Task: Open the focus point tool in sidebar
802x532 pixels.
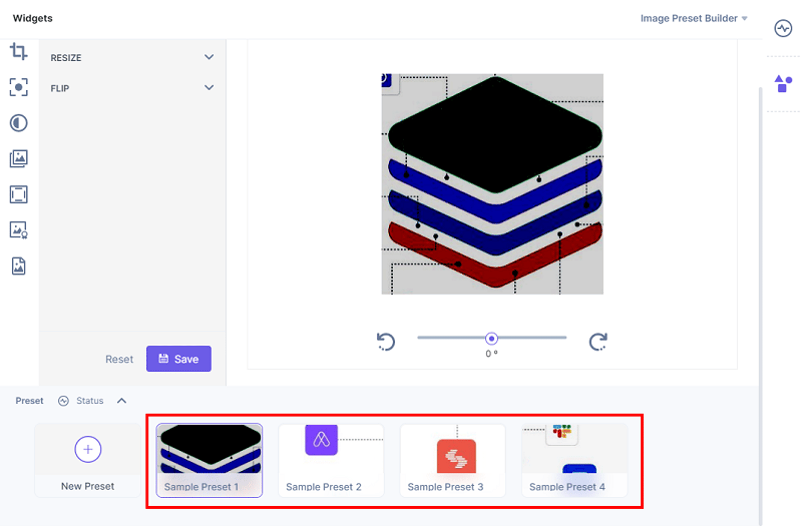Action: (x=18, y=87)
